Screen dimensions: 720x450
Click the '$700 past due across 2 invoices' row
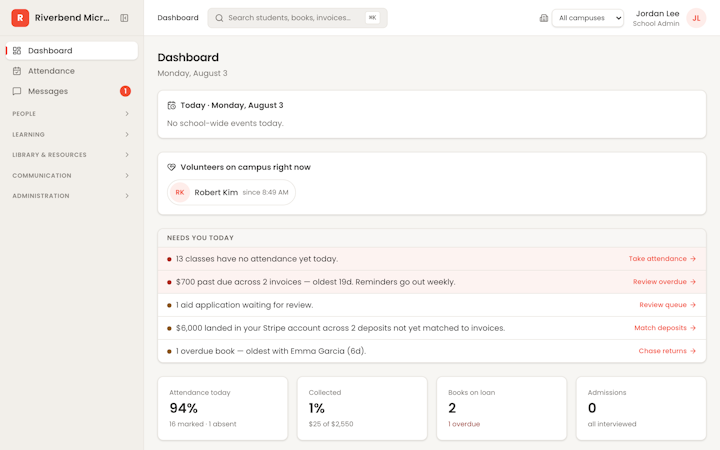(x=432, y=282)
